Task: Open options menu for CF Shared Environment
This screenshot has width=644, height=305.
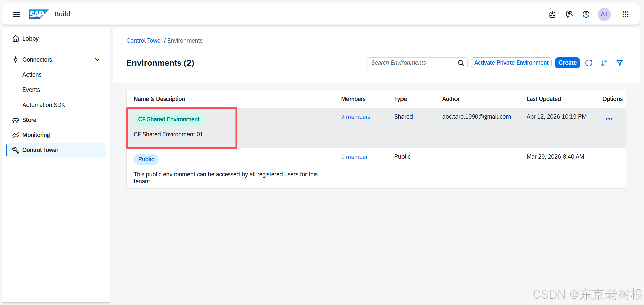Action: click(x=609, y=119)
